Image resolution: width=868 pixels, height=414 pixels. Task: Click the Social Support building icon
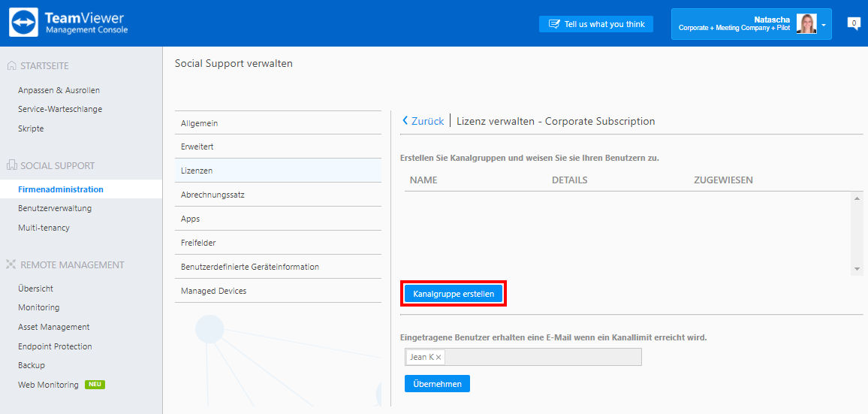click(x=11, y=165)
